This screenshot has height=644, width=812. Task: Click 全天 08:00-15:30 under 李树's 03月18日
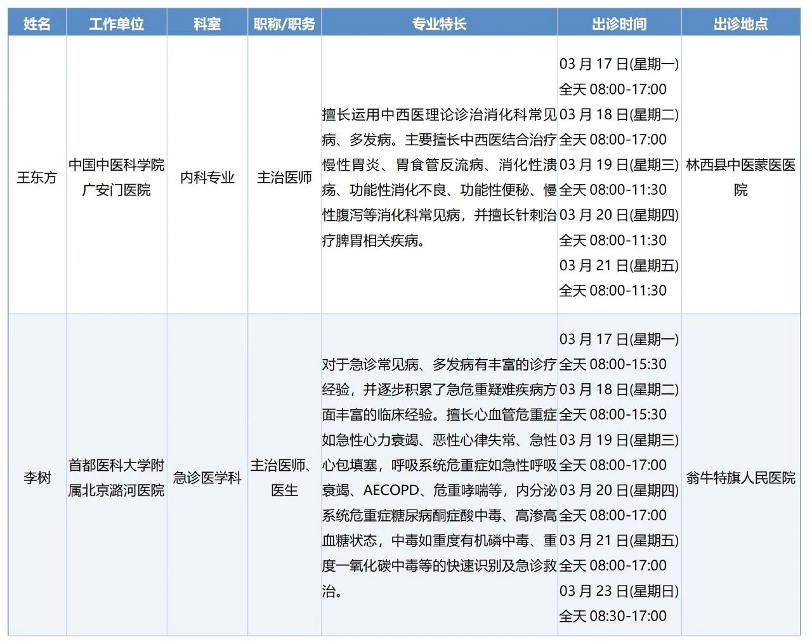pos(613,415)
